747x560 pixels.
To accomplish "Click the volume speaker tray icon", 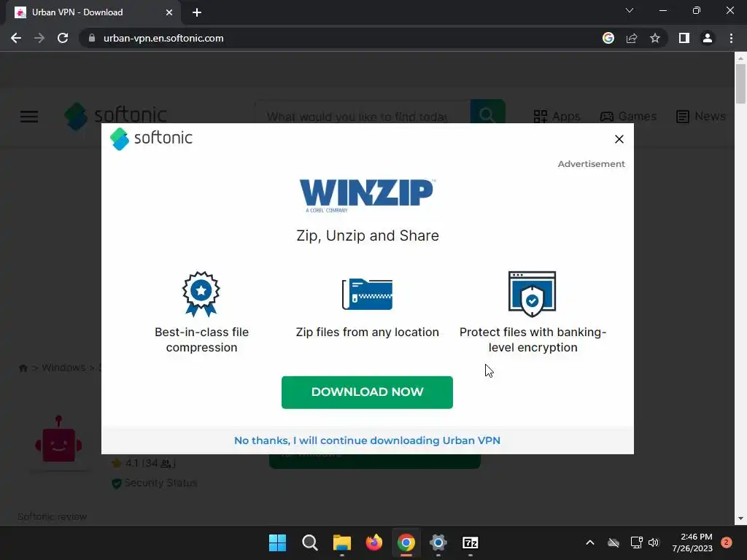I will (x=654, y=542).
